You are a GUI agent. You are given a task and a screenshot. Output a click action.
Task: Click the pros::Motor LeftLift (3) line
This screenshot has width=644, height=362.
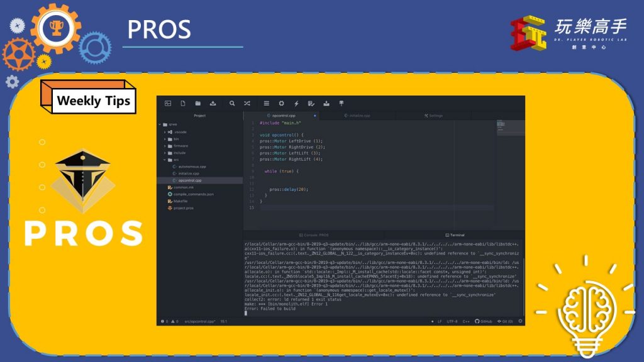[x=290, y=153]
